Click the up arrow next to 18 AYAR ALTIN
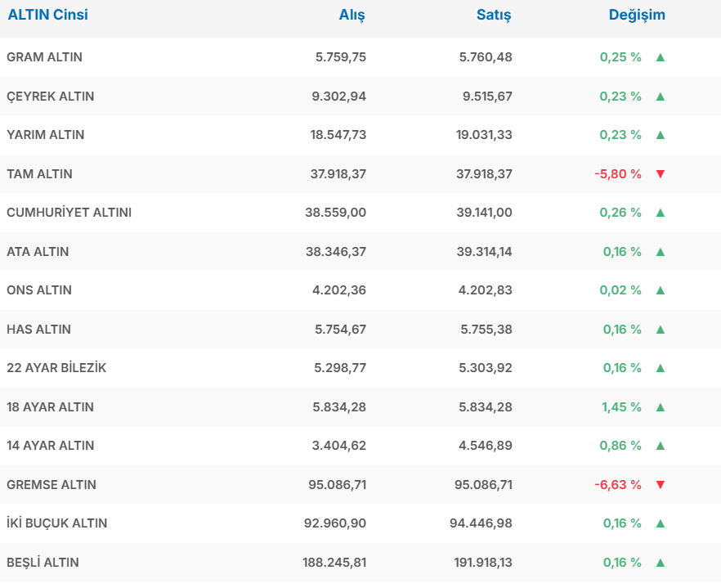 [661, 407]
